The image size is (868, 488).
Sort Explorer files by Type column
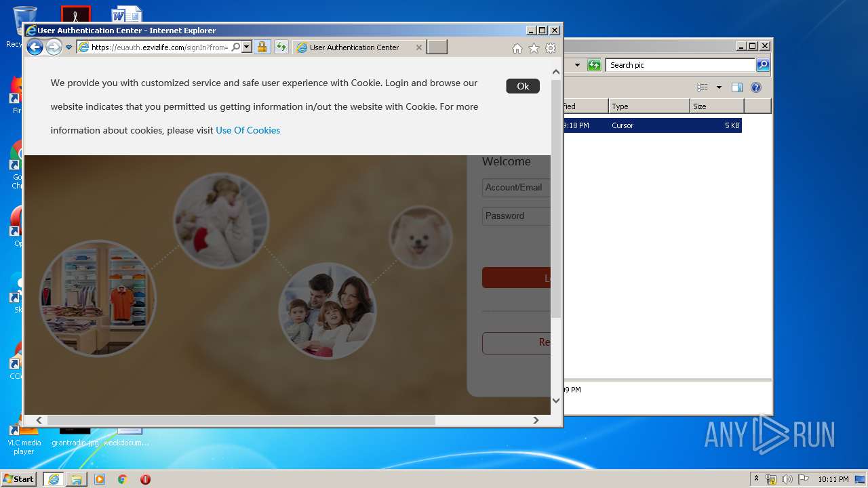point(649,106)
